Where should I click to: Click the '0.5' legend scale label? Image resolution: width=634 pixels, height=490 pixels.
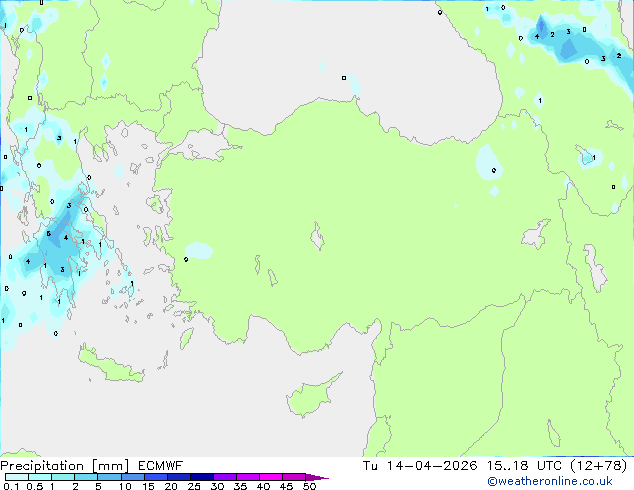click(x=35, y=486)
